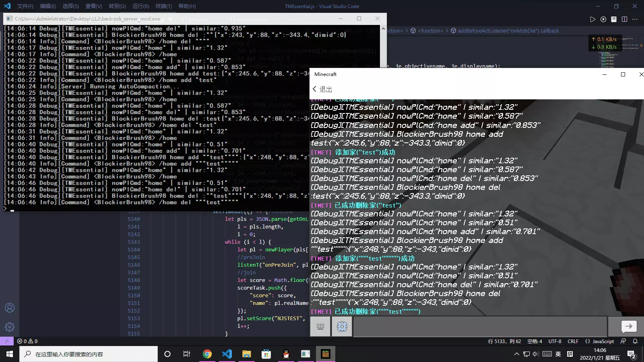Send the chat message with the arrow button
Screen dimensions: 644x362
pos(629,326)
